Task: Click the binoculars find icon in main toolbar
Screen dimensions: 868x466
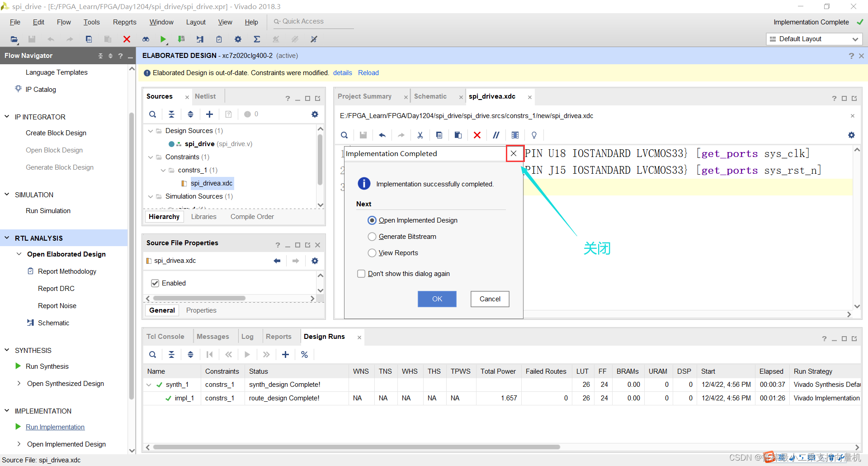Action: (x=146, y=39)
